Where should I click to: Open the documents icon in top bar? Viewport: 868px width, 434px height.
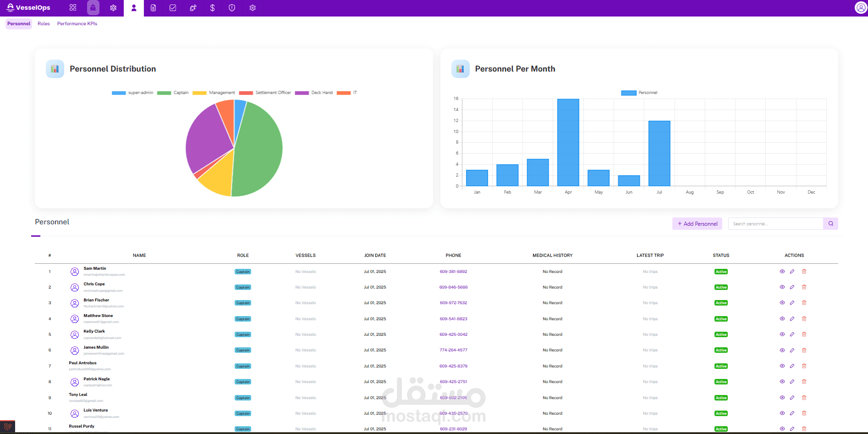point(154,8)
